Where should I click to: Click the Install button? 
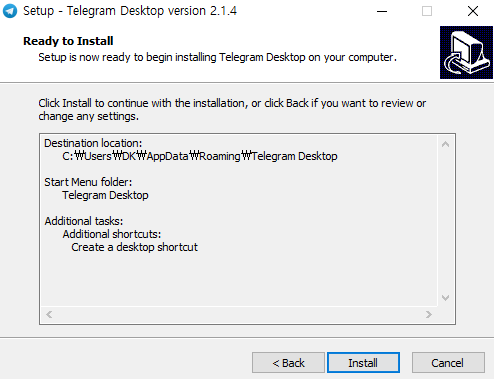click(363, 362)
